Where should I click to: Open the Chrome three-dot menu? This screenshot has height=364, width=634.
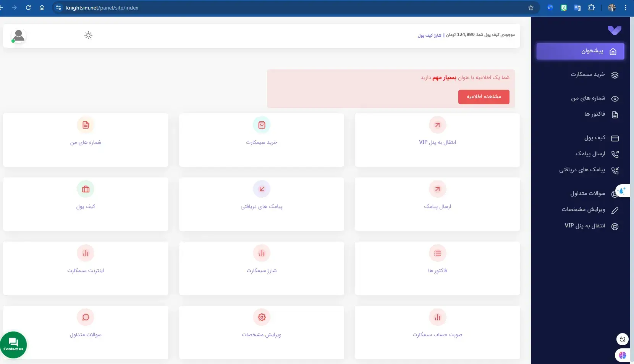(626, 8)
